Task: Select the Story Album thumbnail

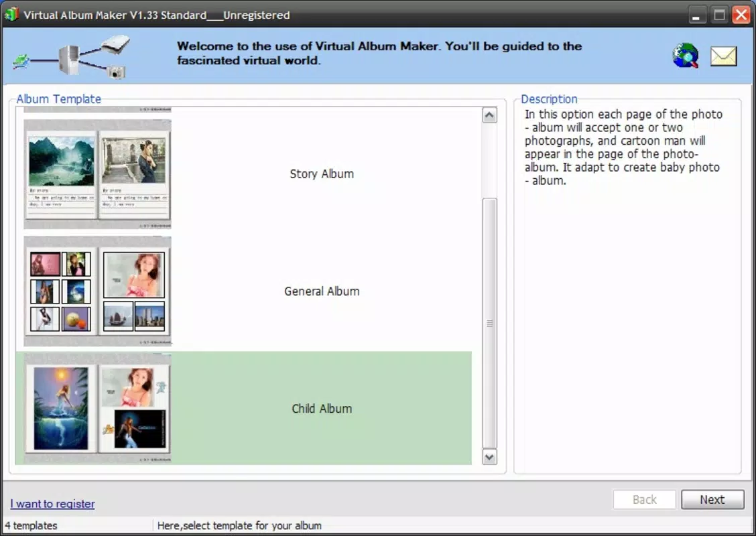Action: [x=97, y=174]
